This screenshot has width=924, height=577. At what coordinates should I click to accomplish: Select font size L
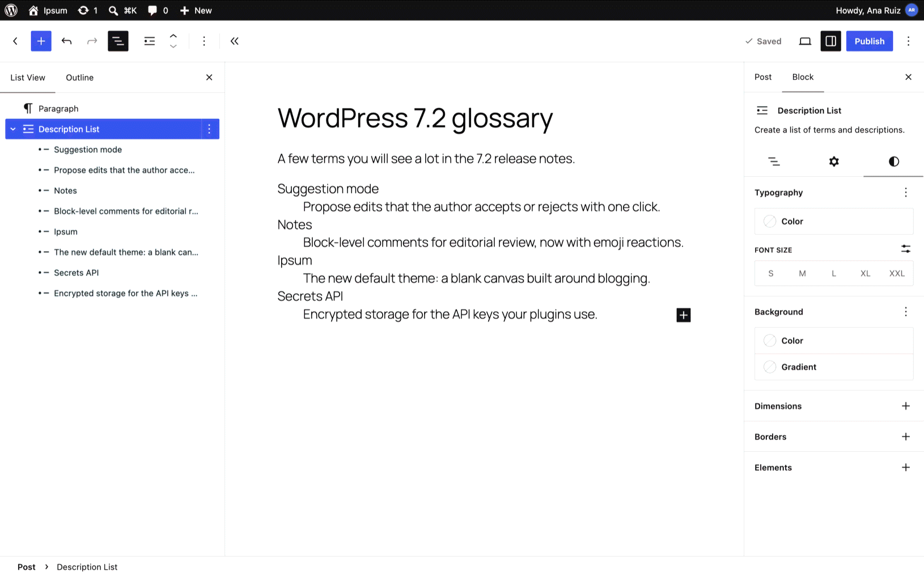pyautogui.click(x=834, y=273)
